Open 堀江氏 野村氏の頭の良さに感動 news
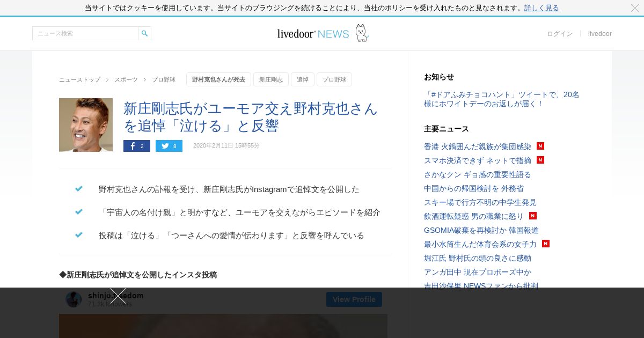Viewport: 644px width, 338px height. 478,258
